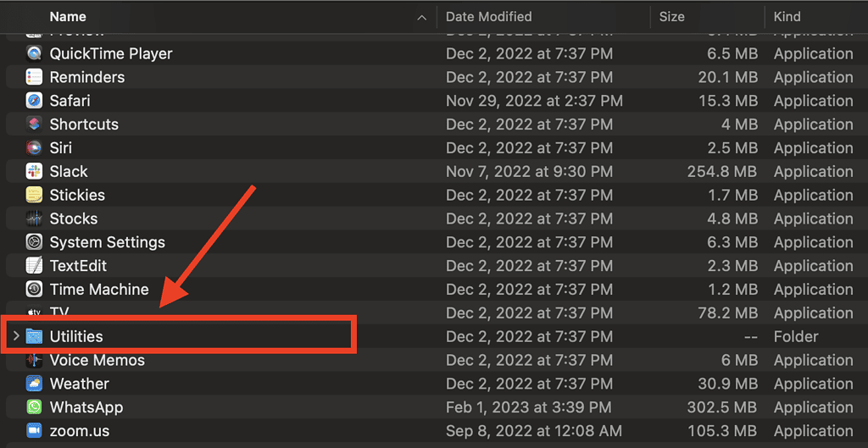Click the Siri app icon

[34, 148]
